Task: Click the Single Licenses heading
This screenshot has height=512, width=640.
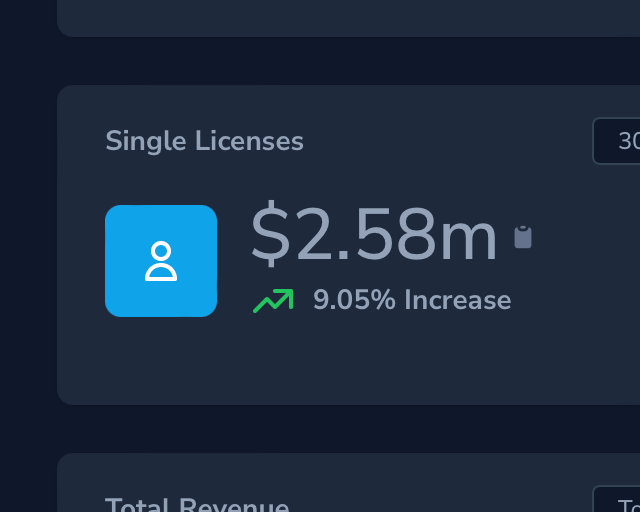Action: [204, 141]
